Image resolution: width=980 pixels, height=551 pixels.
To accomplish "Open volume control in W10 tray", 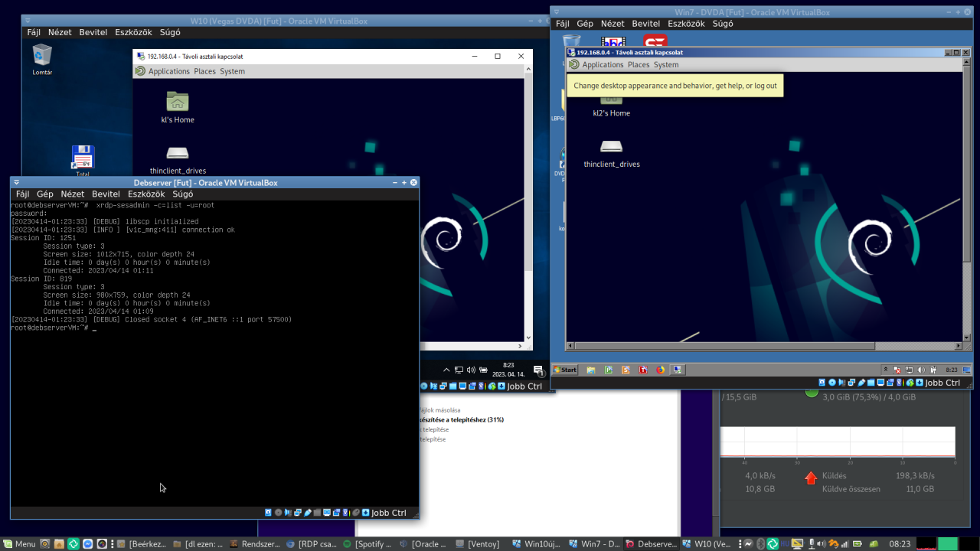I will click(x=471, y=370).
